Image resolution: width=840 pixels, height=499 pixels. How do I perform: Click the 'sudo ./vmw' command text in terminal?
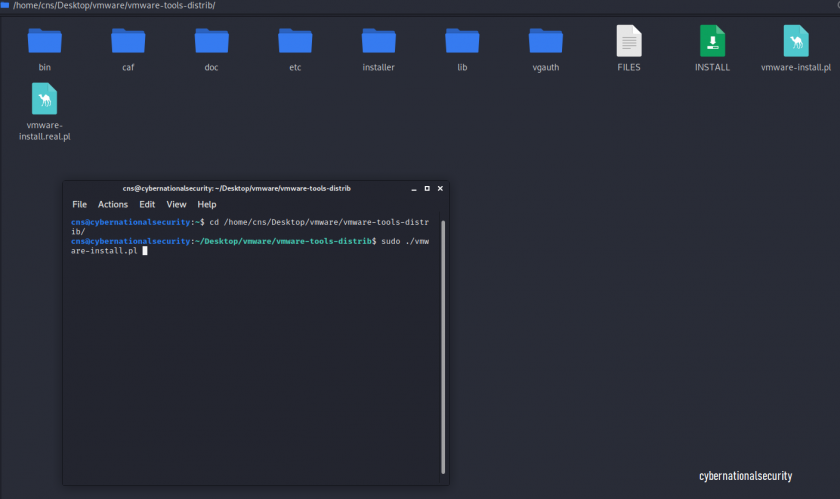pos(405,241)
